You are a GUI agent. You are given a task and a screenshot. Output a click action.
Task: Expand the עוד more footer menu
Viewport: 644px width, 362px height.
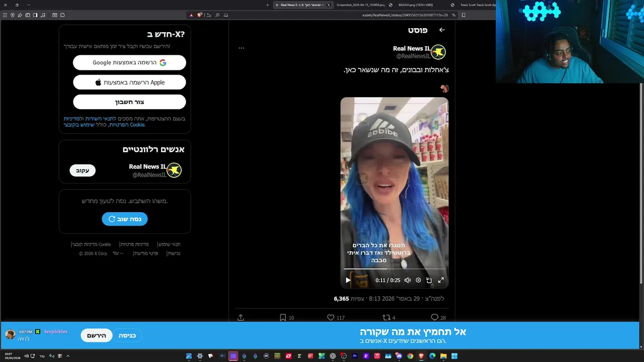(118, 253)
